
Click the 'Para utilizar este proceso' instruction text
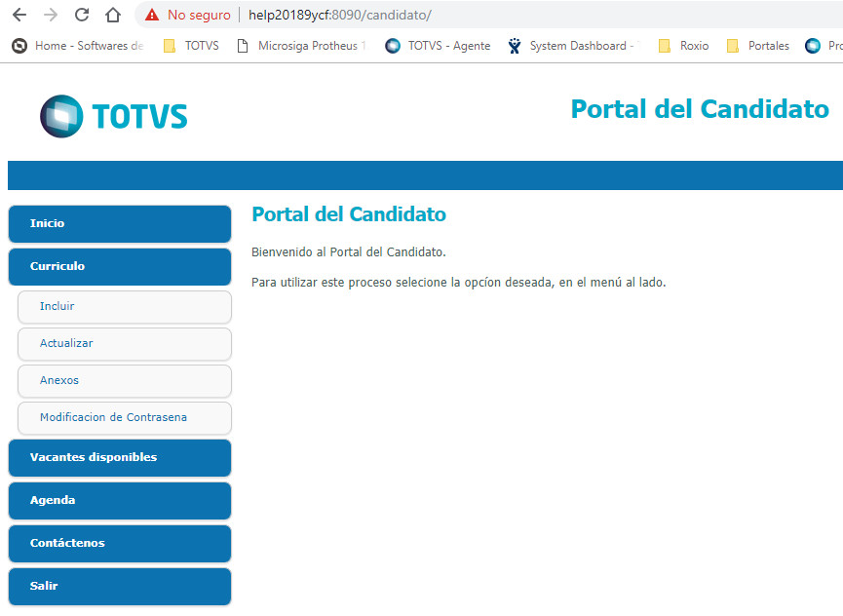click(x=459, y=283)
